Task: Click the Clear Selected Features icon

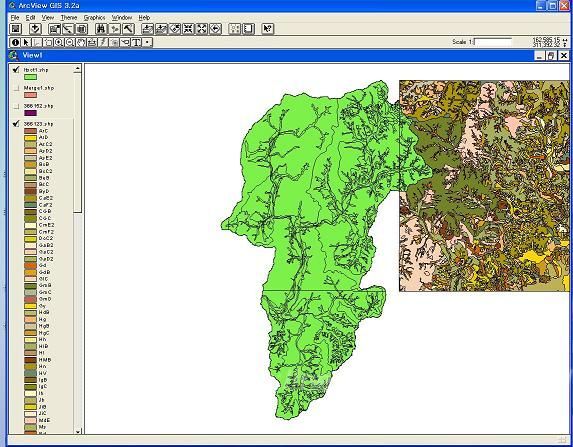Action: tap(248, 29)
